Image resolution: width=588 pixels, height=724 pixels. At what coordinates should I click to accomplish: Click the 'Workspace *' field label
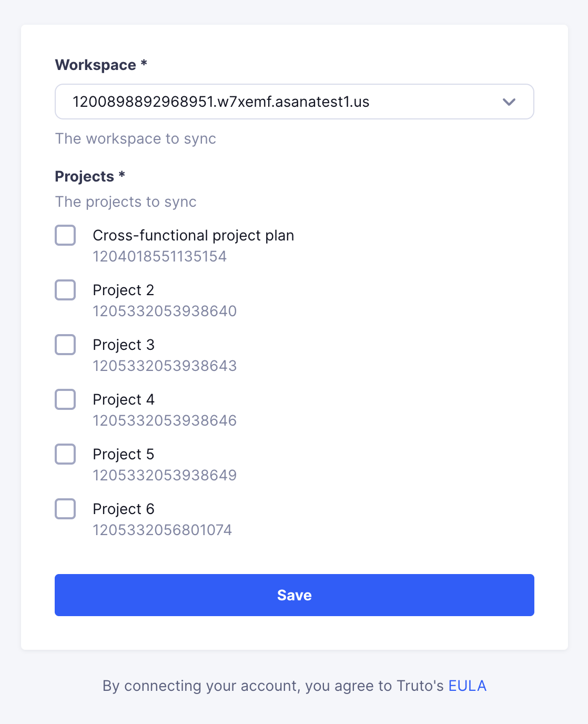pyautogui.click(x=101, y=65)
